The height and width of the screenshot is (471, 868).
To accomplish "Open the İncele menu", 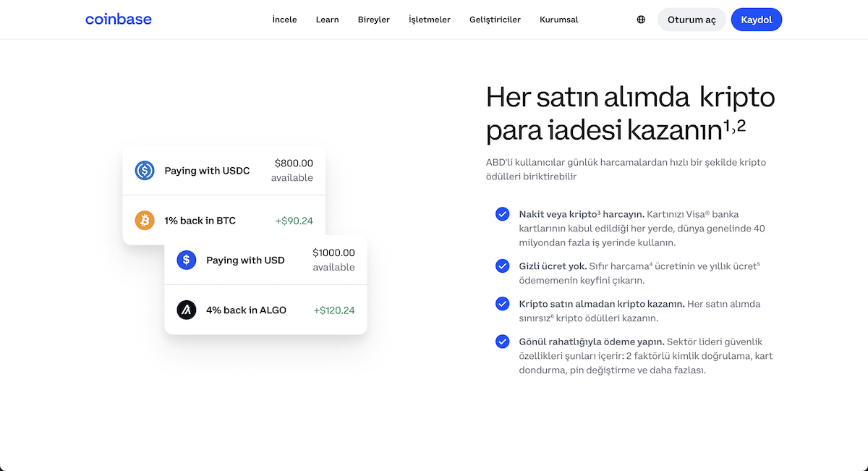I will (284, 20).
